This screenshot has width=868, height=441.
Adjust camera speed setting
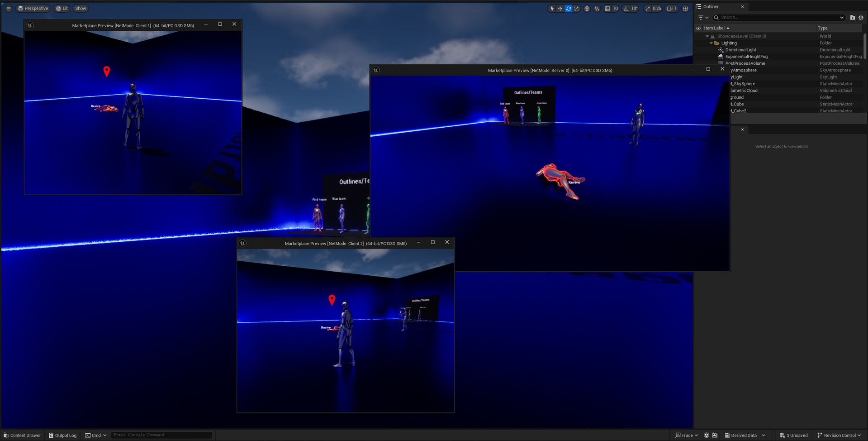tap(672, 9)
